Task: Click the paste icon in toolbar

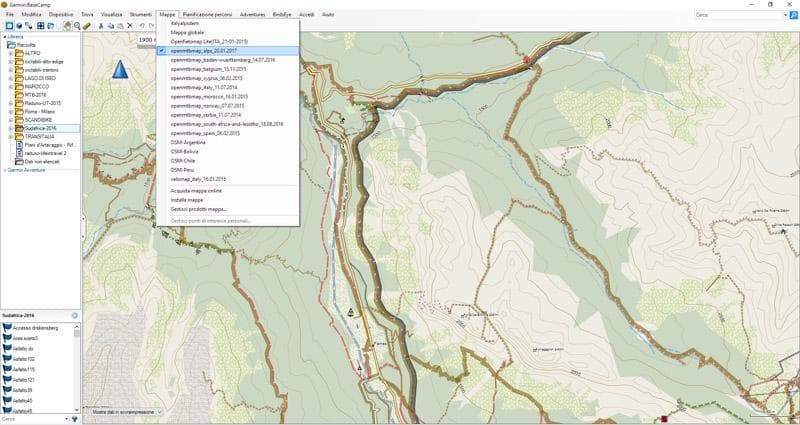Action: point(120,26)
